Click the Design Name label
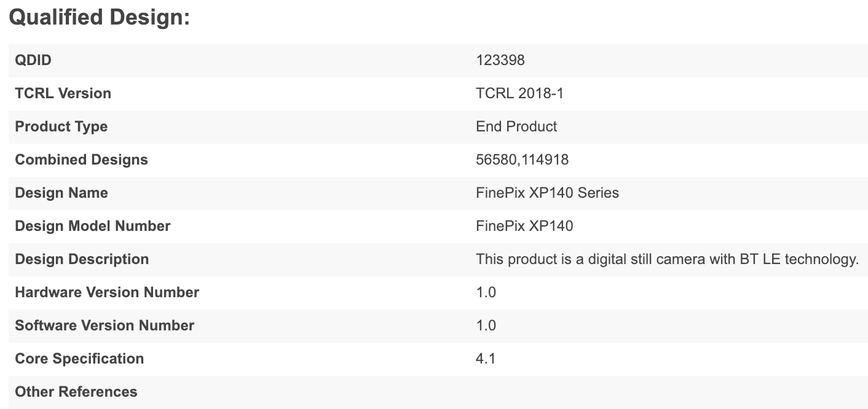The height and width of the screenshot is (409, 868). 61,193
